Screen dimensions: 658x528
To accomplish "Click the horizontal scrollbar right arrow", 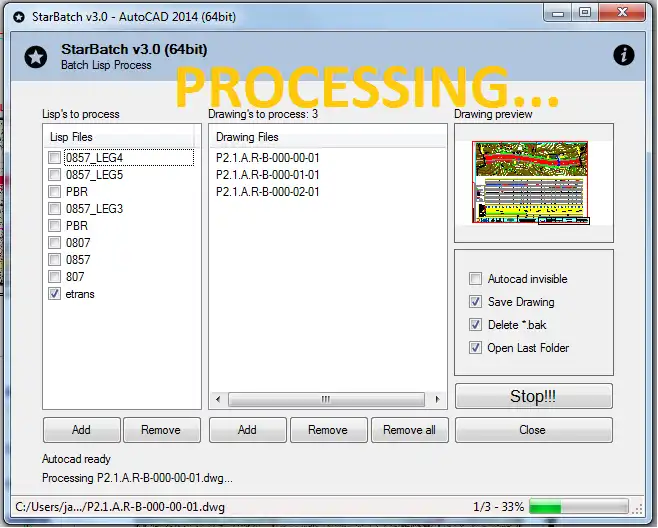I will click(437, 399).
